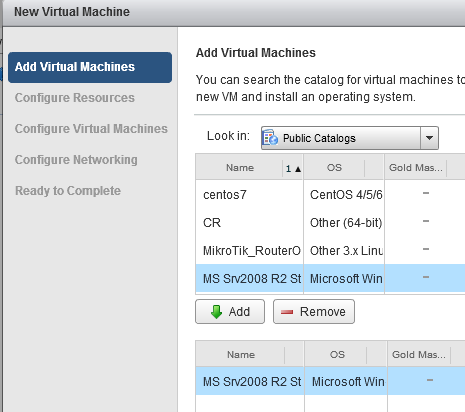Screen dimensions: 465x412
Task: Click Microsoft Win cell in added VMs table
Action: click(348, 382)
